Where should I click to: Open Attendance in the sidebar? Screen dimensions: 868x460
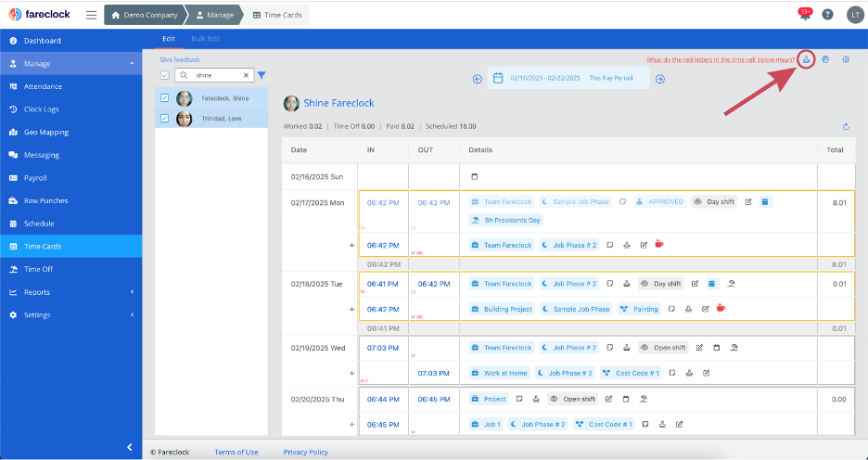click(x=70, y=86)
